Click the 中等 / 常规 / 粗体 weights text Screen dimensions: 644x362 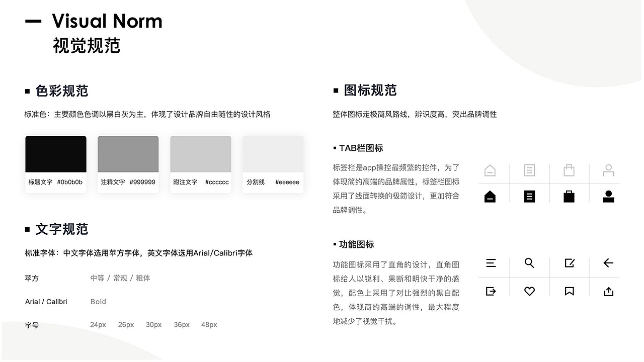coord(120,278)
